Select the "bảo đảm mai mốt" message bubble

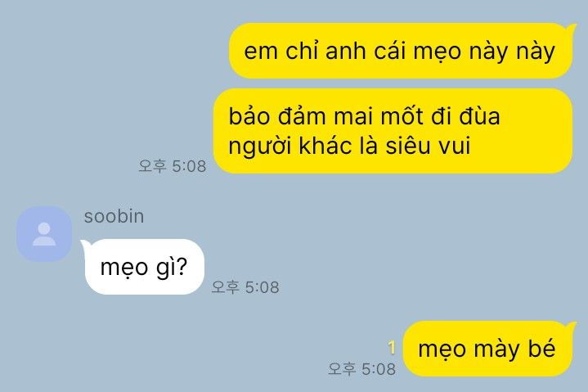pos(393,131)
